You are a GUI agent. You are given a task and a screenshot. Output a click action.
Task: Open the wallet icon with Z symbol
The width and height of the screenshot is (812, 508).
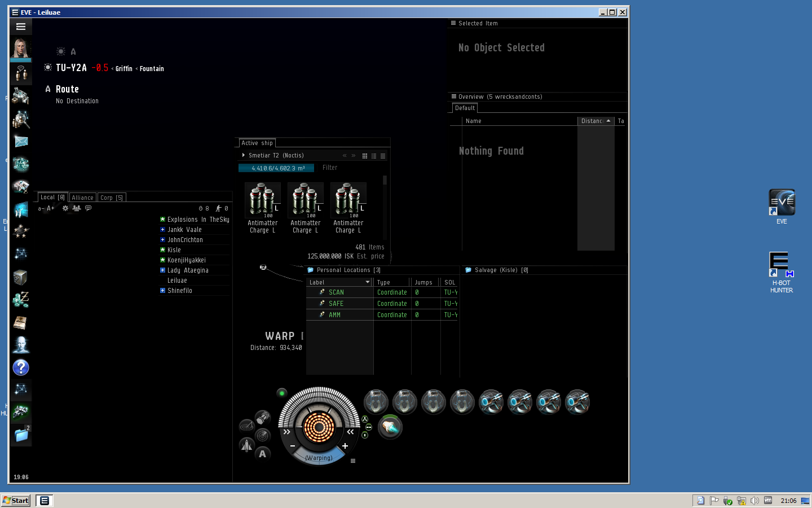click(21, 300)
